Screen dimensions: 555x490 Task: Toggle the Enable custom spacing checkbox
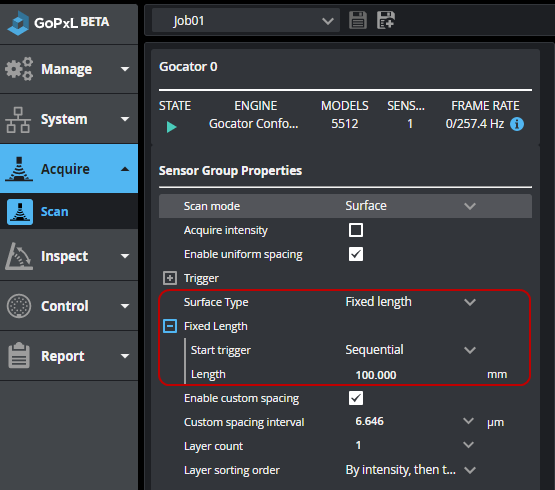click(356, 398)
